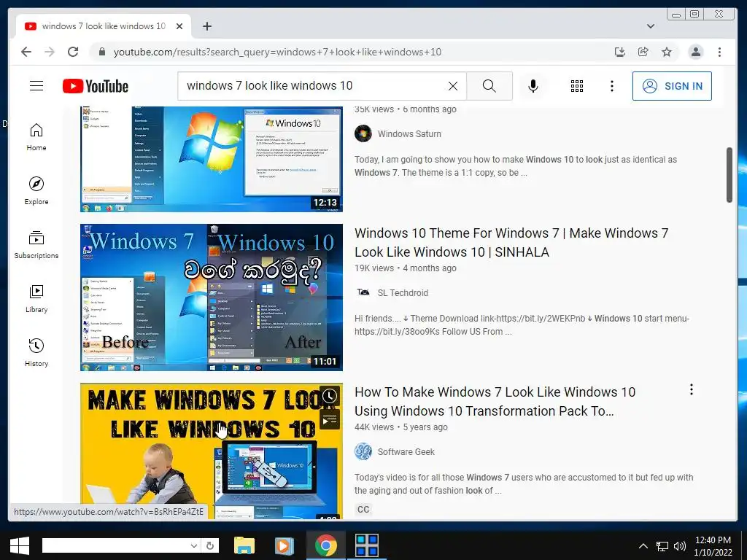Viewport: 747px width, 560px height.
Task: Reload the YouTube page
Action: (x=73, y=52)
